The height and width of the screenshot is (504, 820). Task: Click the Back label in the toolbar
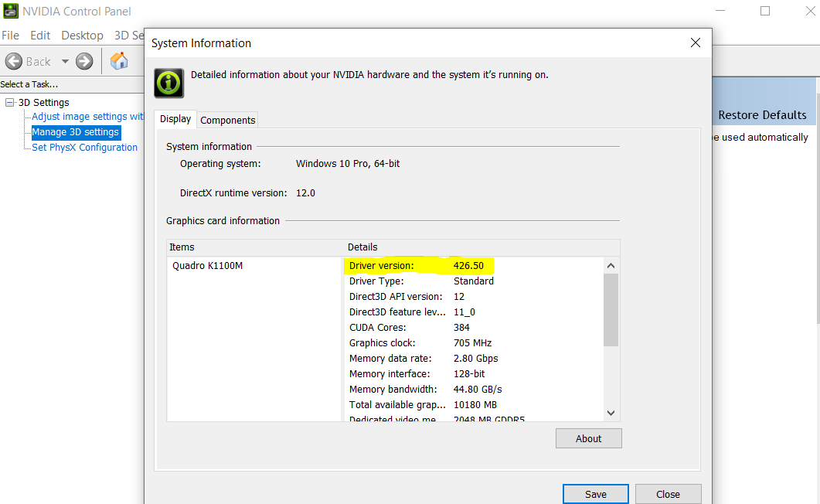pyautogui.click(x=38, y=62)
